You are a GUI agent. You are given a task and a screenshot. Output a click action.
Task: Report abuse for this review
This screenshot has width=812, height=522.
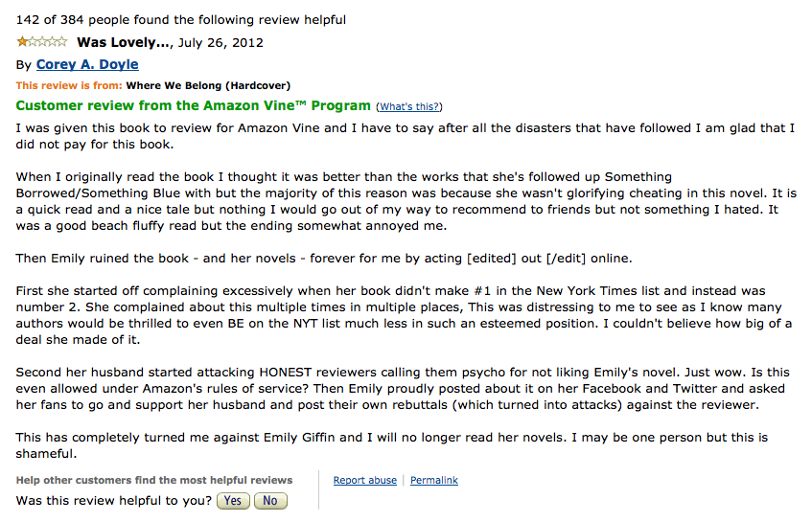click(364, 481)
